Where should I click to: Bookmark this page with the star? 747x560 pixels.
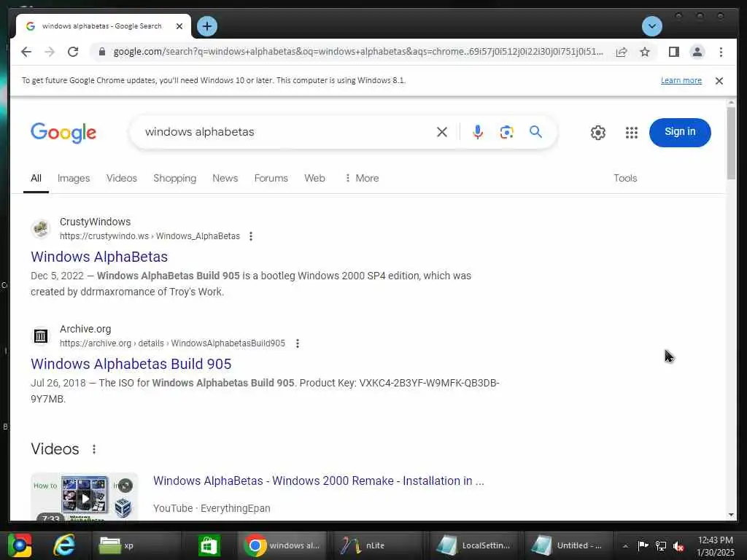[x=645, y=52]
